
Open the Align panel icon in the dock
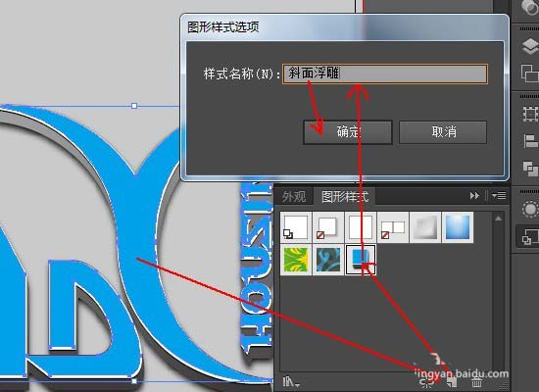(x=530, y=141)
